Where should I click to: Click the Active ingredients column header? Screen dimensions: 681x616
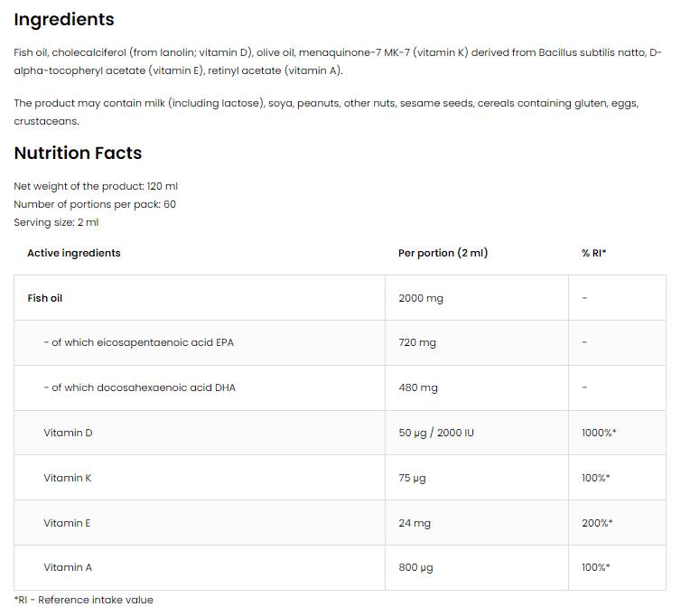tap(73, 253)
